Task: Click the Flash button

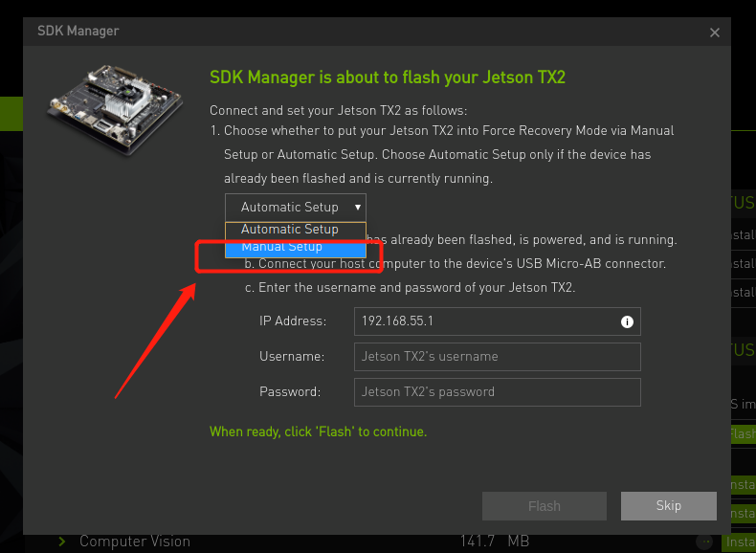Action: pos(545,506)
